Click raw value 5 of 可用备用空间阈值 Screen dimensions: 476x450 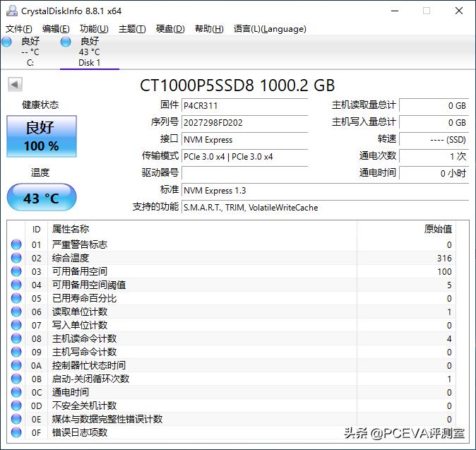pos(449,285)
